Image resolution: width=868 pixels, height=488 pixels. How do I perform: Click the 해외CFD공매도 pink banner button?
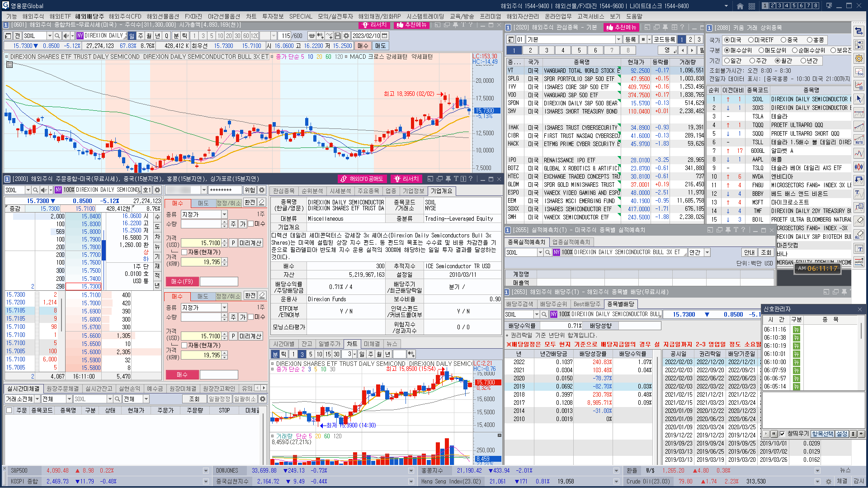tap(363, 179)
